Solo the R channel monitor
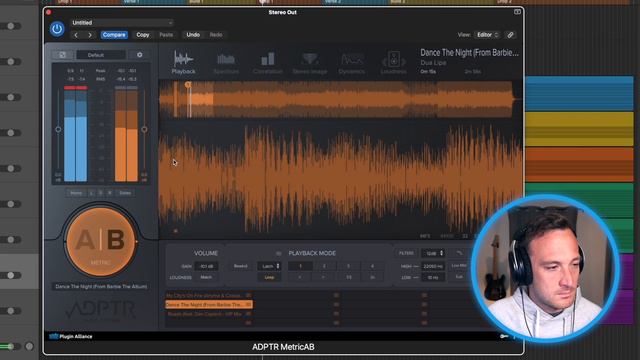Screen dimensions: 640x360 coord(109,193)
